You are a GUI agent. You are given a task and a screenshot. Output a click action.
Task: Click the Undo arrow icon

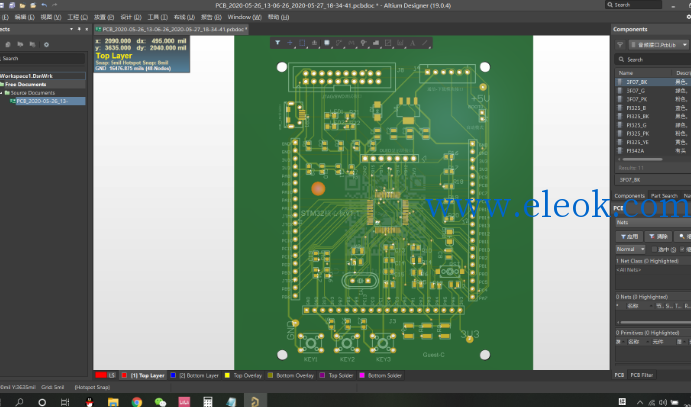pos(44,5)
